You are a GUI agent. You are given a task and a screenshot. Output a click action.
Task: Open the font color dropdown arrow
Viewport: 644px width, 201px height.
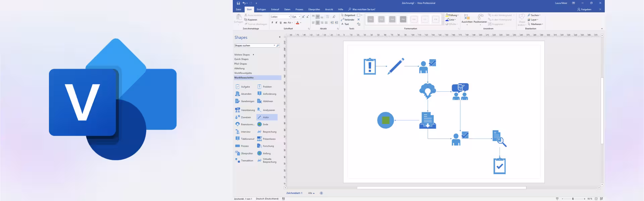tap(301, 23)
